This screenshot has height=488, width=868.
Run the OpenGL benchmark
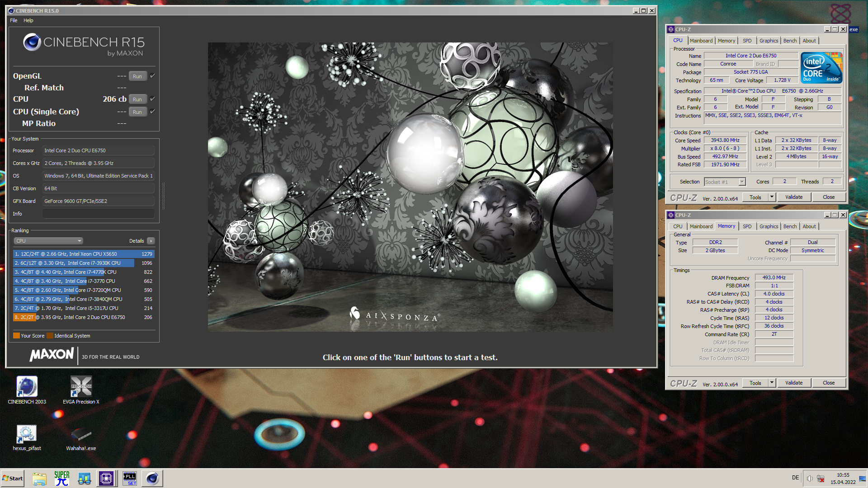click(137, 76)
